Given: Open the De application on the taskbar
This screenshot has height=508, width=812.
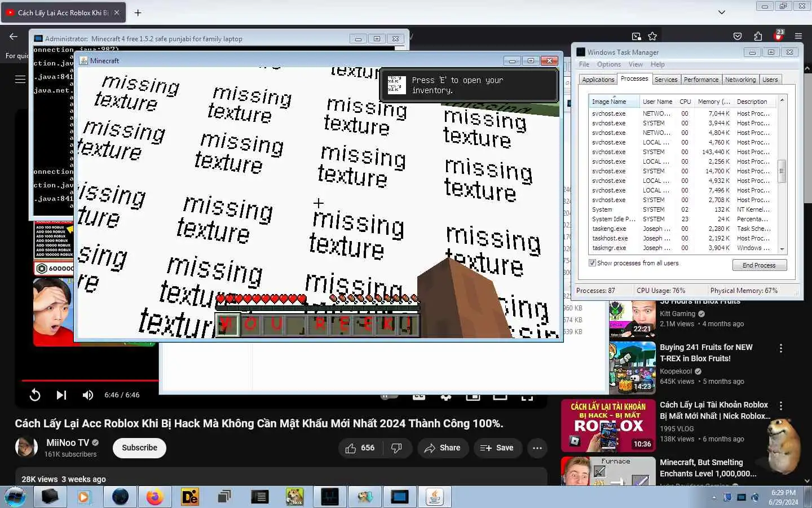Looking at the screenshot, I should (x=189, y=497).
